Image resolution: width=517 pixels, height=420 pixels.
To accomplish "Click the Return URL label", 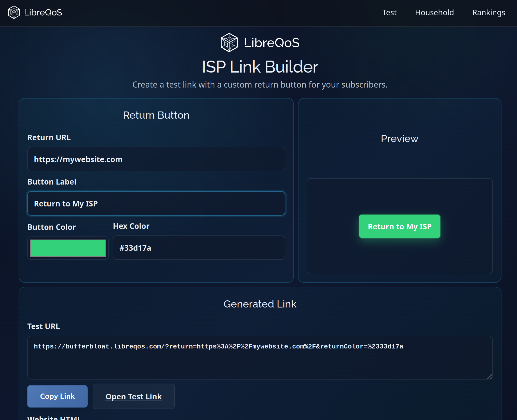I will click(49, 137).
